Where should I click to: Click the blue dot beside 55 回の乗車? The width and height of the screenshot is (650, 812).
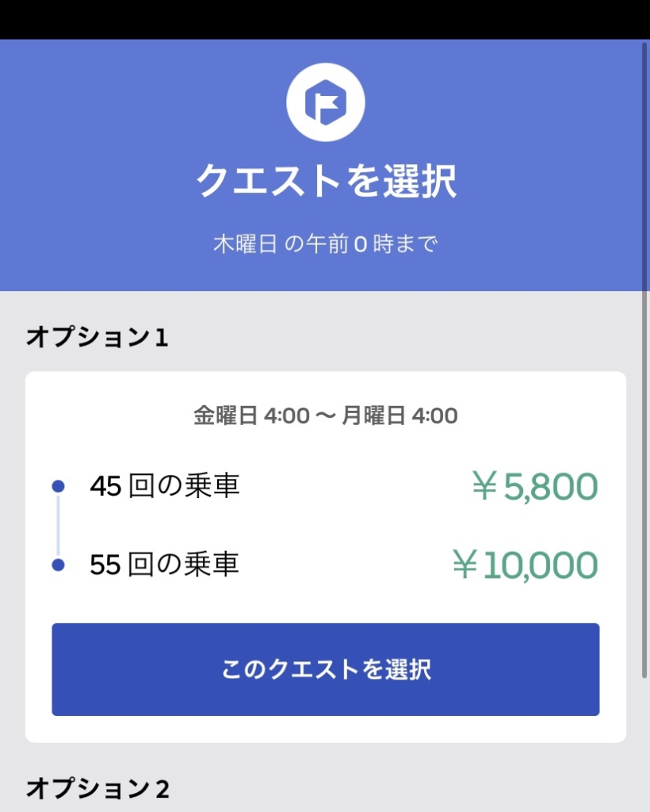58,565
